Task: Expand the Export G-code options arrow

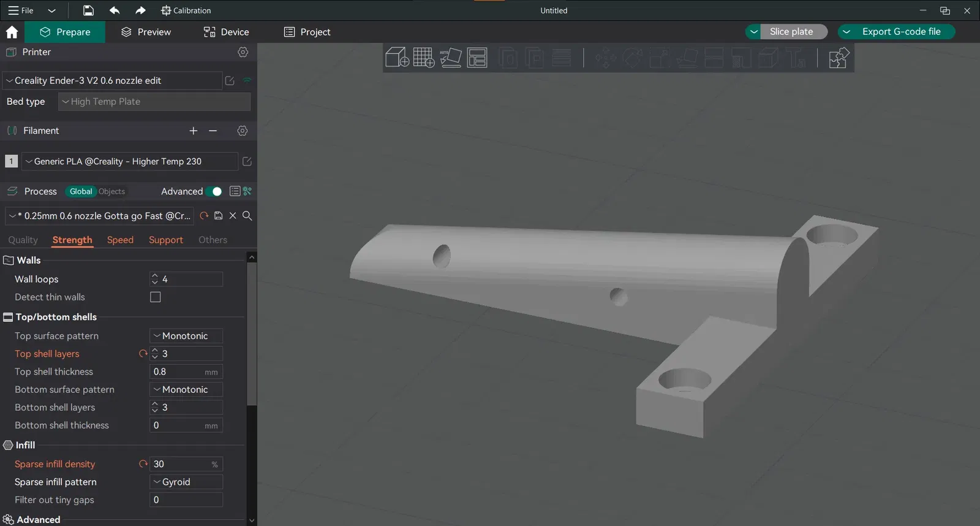Action: click(x=846, y=32)
